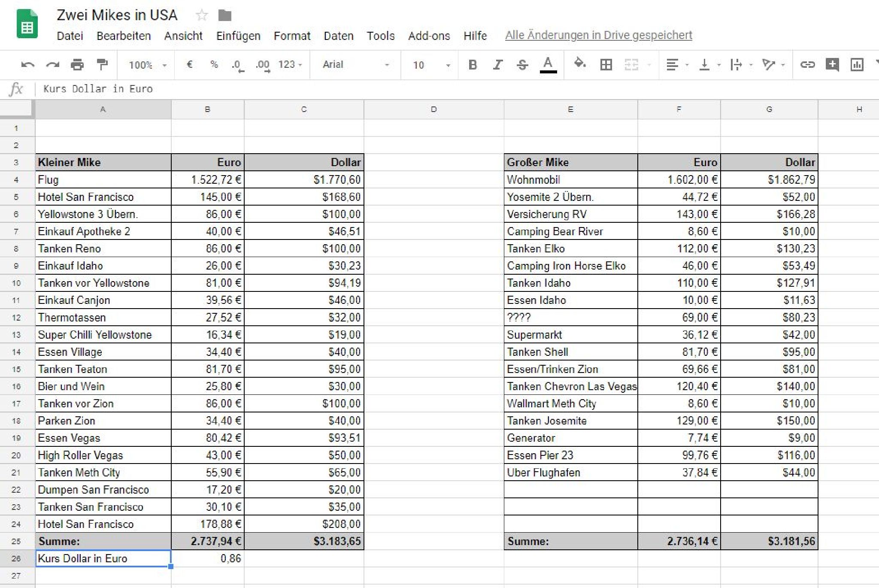Format as percent icon
Image resolution: width=879 pixels, height=588 pixels.
(x=214, y=64)
